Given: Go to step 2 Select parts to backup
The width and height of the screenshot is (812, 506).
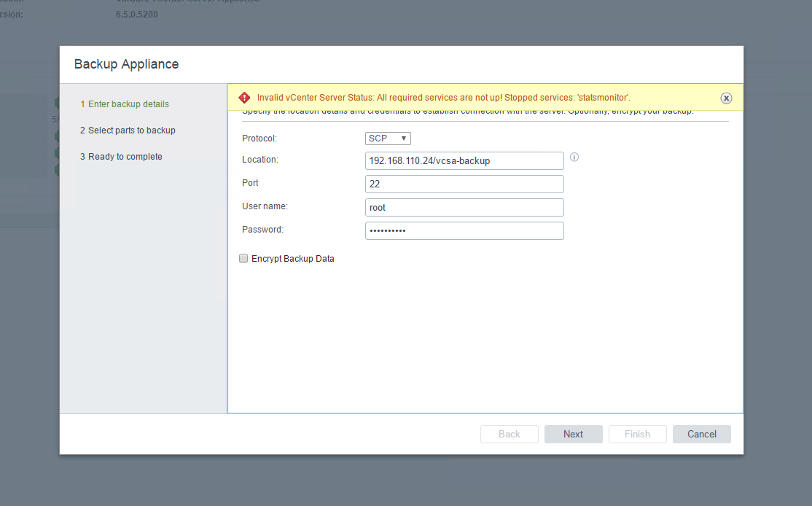Looking at the screenshot, I should coord(128,131).
